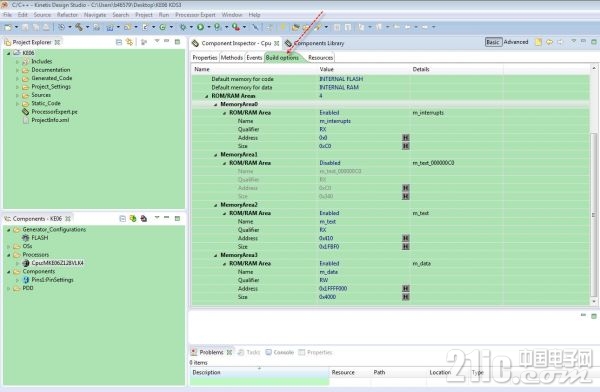This screenshot has width=600, height=392.
Task: Switch to the Methods tab
Action: point(232,57)
